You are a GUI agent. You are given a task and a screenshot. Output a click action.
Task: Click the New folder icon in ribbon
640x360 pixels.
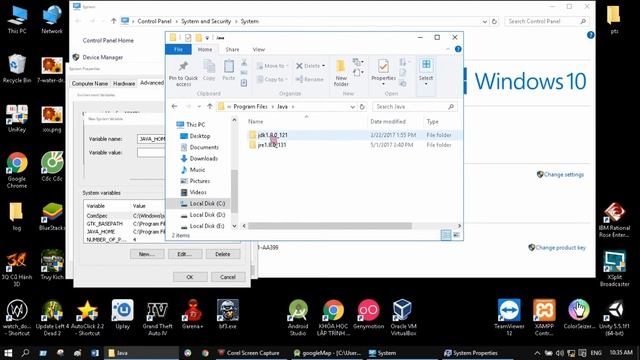click(x=341, y=73)
